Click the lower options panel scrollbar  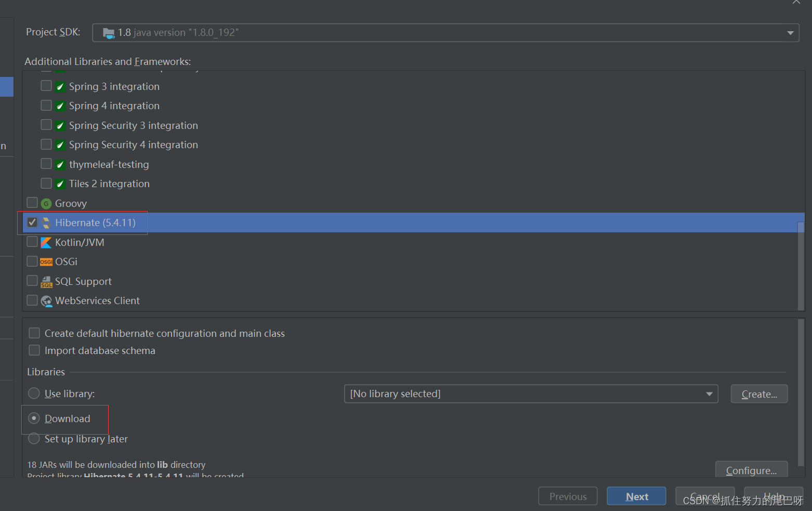click(x=801, y=392)
